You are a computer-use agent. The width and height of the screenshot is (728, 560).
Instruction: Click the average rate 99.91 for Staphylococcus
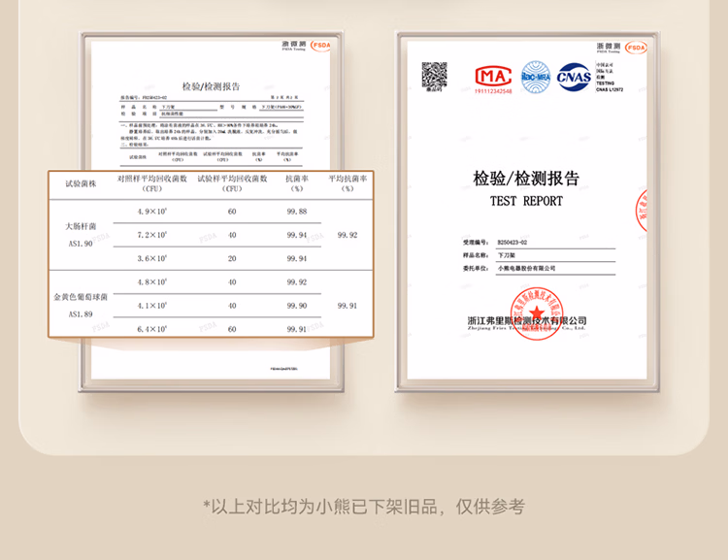347,306
